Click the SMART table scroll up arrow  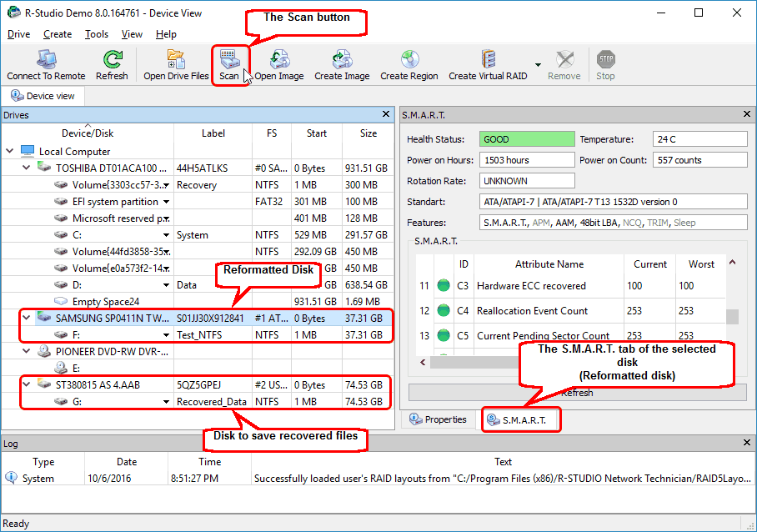pyautogui.click(x=732, y=263)
